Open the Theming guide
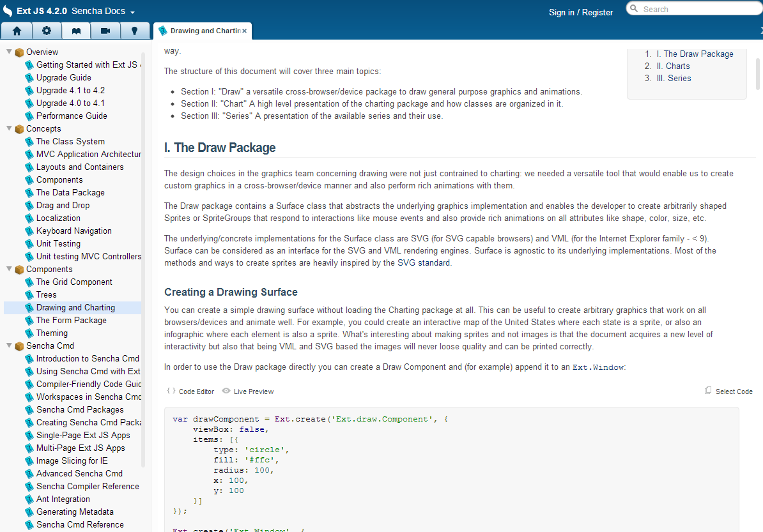 pos(53,333)
